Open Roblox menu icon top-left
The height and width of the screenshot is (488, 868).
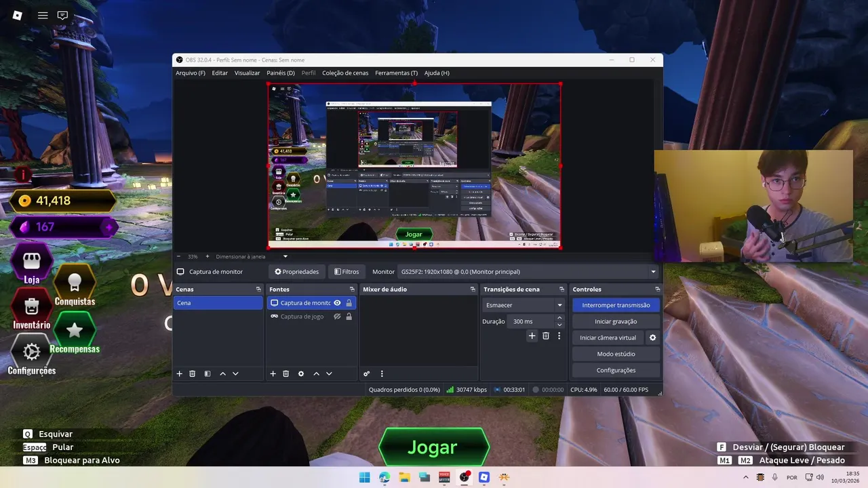pos(18,15)
